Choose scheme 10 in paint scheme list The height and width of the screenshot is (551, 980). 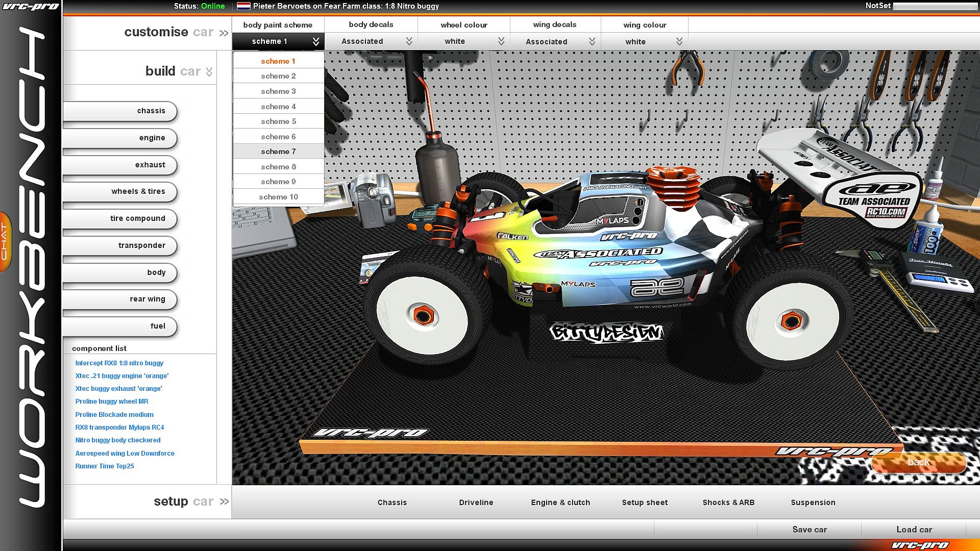pos(278,197)
